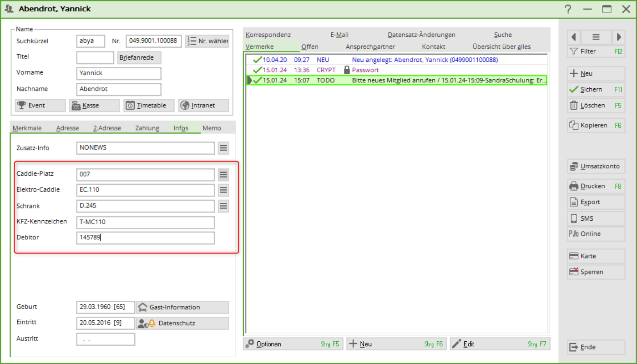Open the record list menu between arrows
The height and width of the screenshot is (364, 637).
point(596,37)
